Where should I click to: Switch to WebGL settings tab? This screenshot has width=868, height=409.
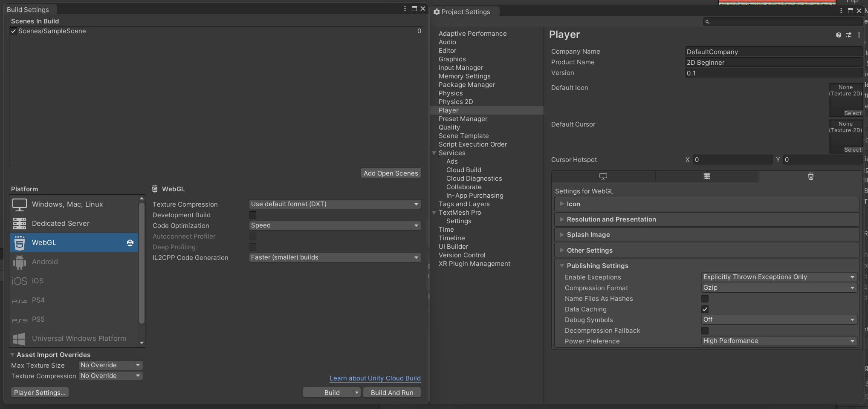coord(810,176)
